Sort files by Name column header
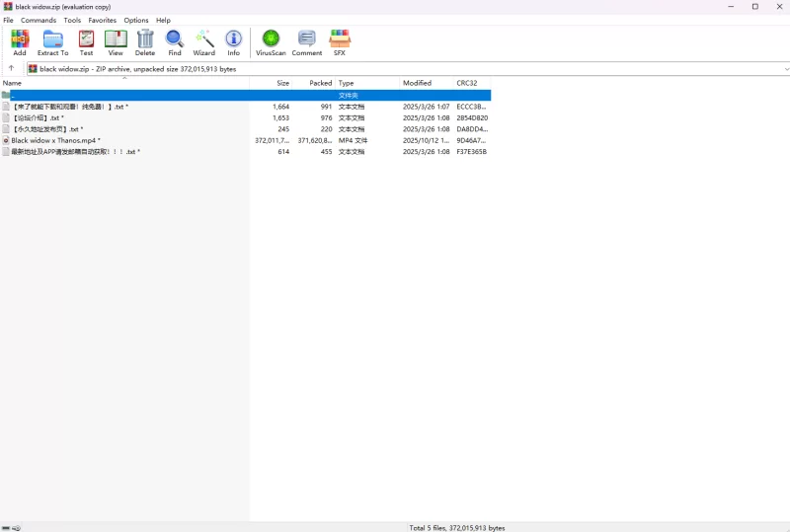This screenshot has height=532, width=790. [x=12, y=83]
